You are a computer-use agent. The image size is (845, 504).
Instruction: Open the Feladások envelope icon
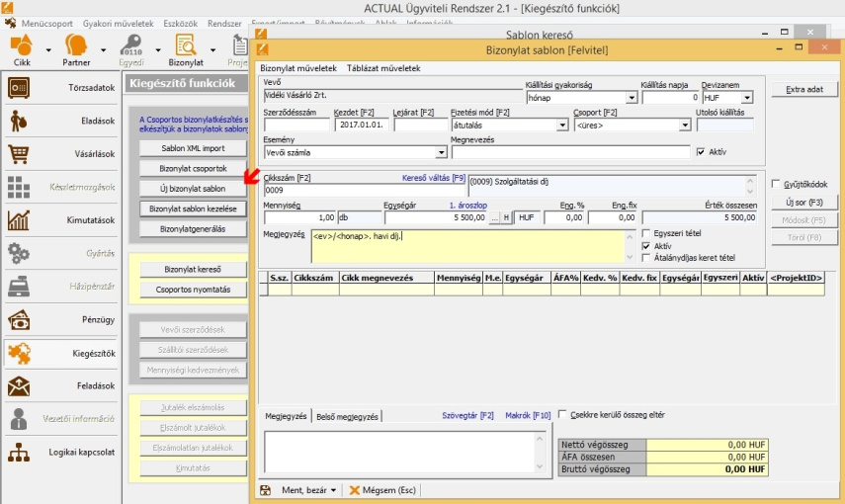coord(20,386)
